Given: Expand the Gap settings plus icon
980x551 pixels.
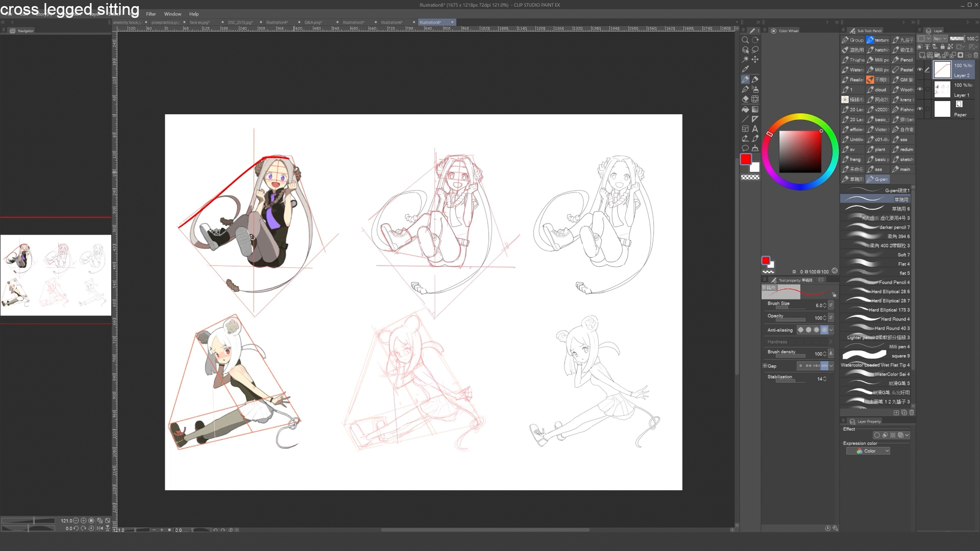Looking at the screenshot, I should tap(765, 366).
